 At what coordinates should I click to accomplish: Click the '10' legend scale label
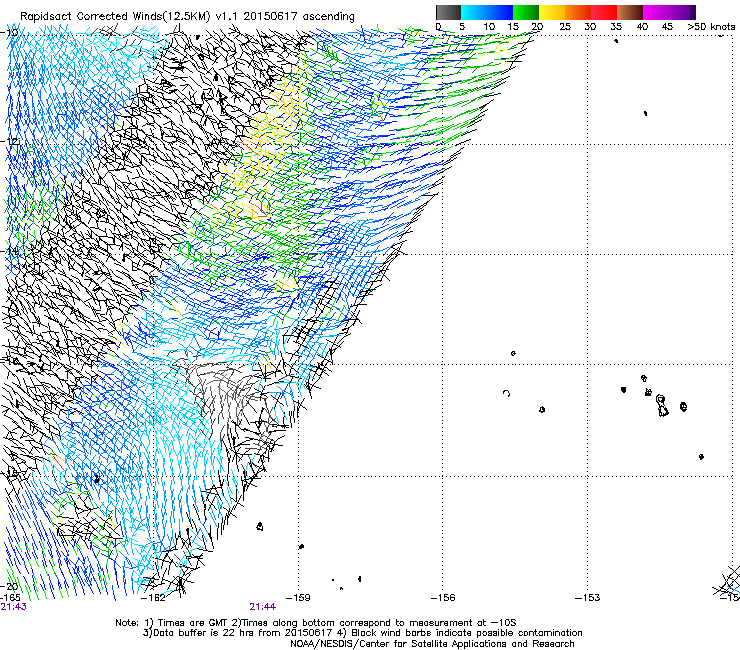[x=489, y=27]
